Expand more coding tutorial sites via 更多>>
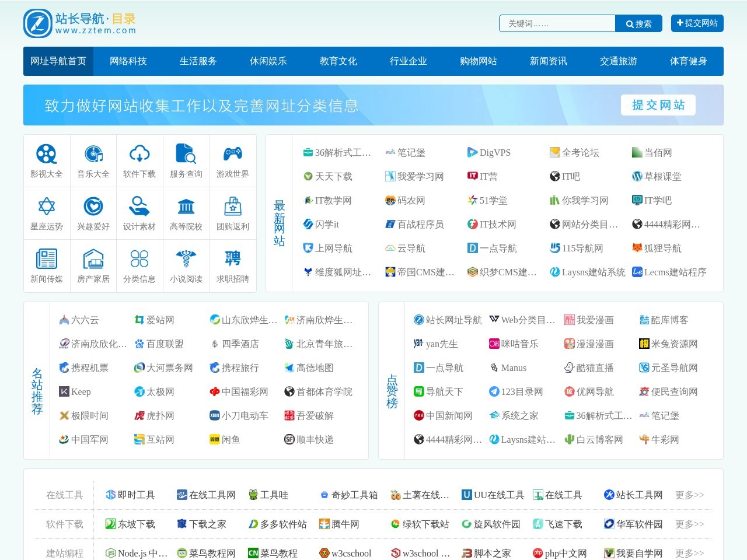 click(689, 553)
